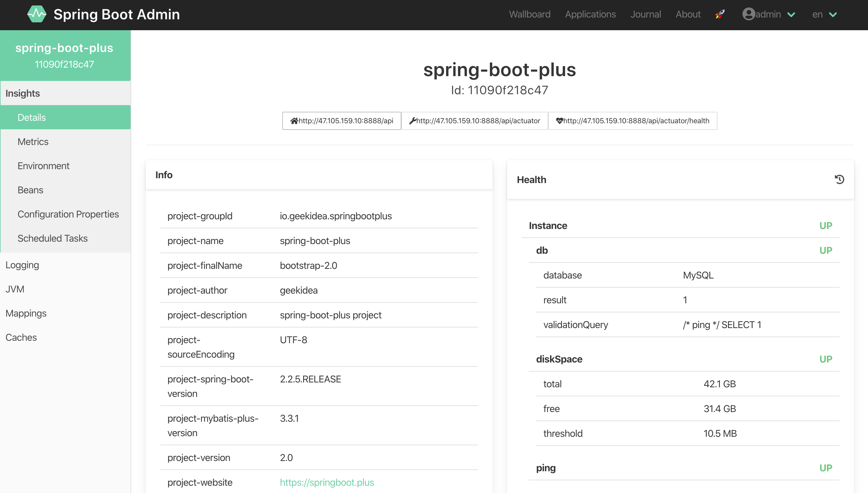Viewport: 868px width, 493px height.
Task: Open the actuator health endpoint button
Action: pos(632,121)
